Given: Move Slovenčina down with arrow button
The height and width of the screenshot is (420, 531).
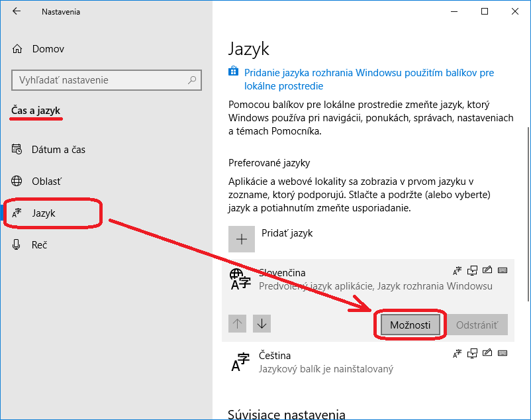Looking at the screenshot, I should click(262, 323).
